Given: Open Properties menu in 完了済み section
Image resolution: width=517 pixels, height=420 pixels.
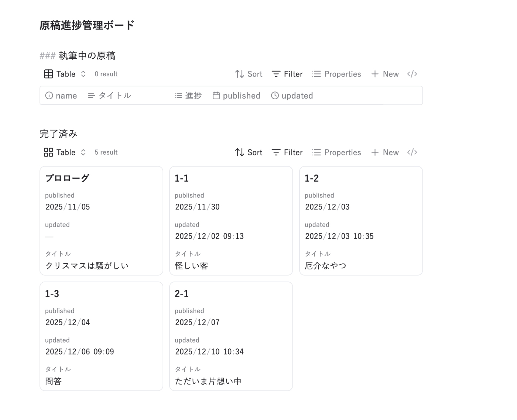Looking at the screenshot, I should [336, 152].
